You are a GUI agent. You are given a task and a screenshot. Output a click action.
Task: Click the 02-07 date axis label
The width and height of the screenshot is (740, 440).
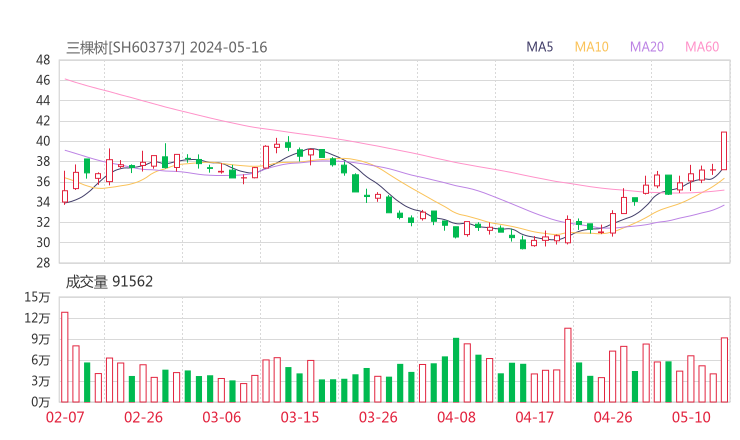coord(65,417)
